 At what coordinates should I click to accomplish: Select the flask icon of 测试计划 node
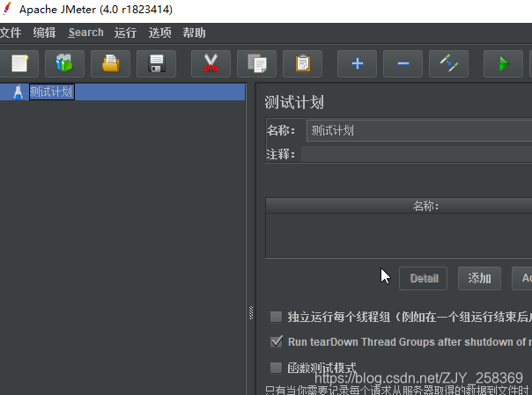point(18,92)
